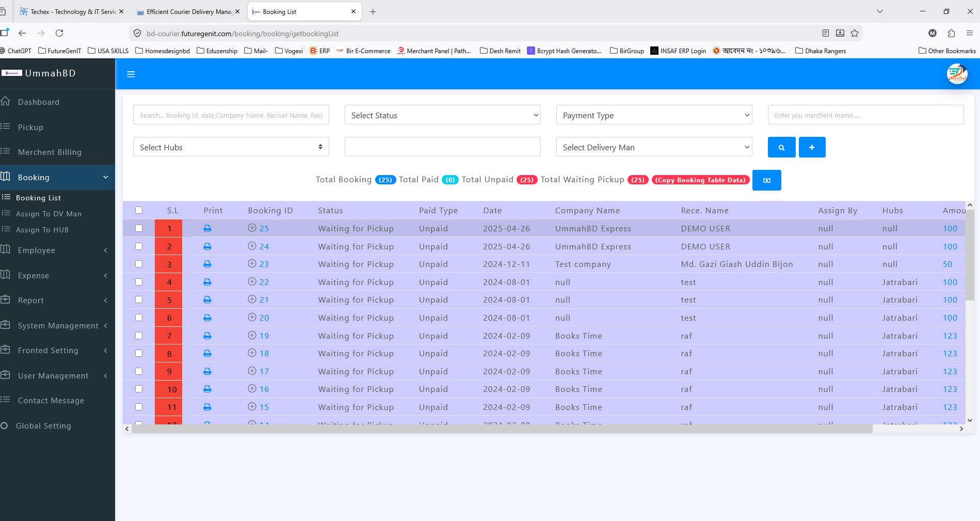Viewport: 980px width, 521px height.
Task: Expand the Employee sidebar menu
Action: [57, 250]
